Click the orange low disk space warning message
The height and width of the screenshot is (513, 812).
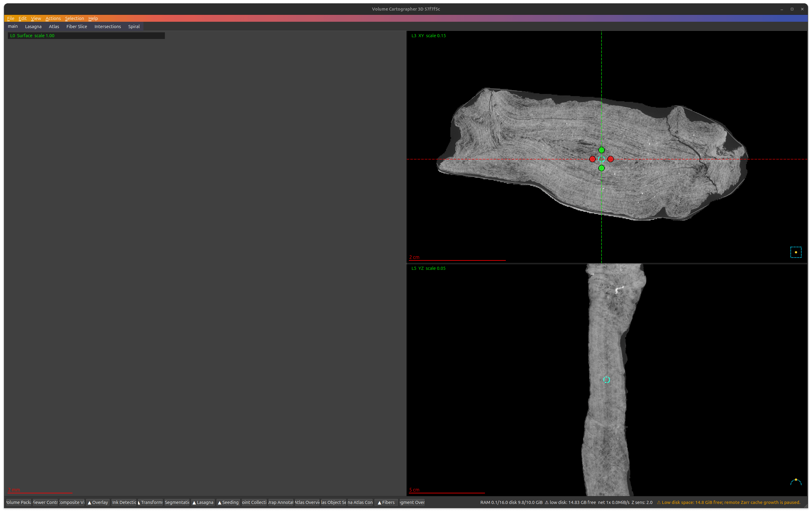pos(728,502)
